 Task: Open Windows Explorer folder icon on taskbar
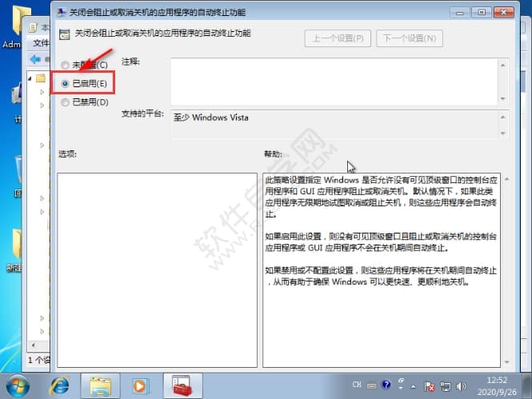point(100,386)
